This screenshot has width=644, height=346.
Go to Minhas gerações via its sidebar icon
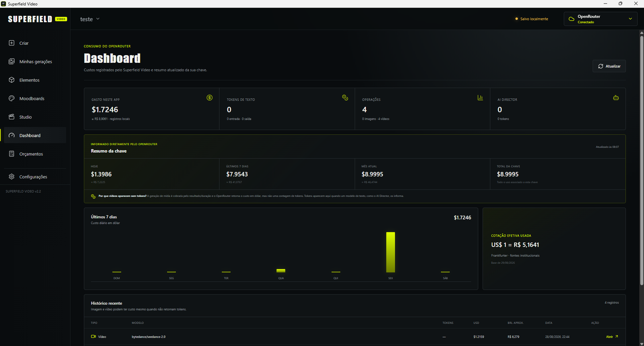[x=12, y=61]
